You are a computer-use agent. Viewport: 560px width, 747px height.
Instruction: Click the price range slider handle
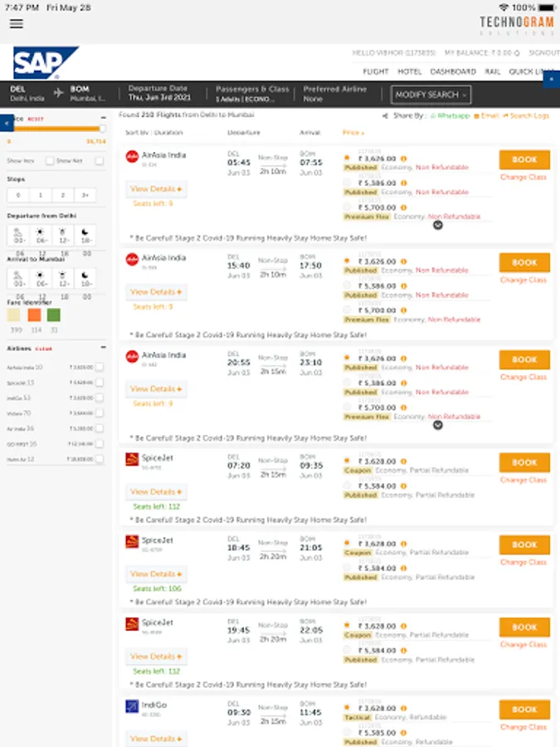point(102,129)
